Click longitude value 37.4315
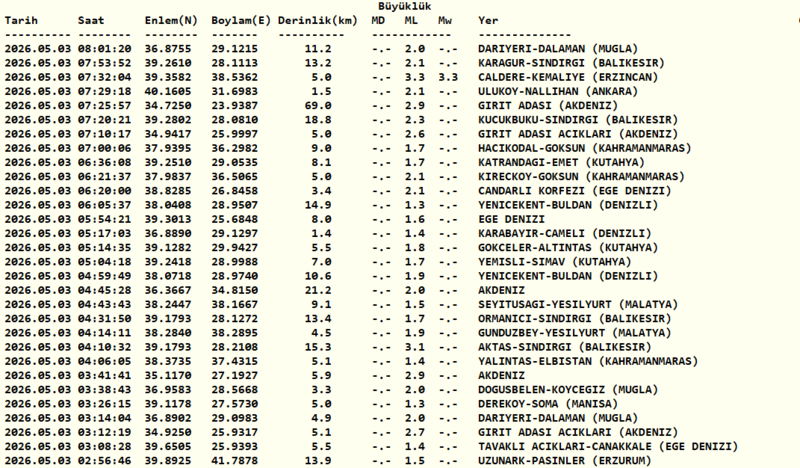 [x=235, y=361]
